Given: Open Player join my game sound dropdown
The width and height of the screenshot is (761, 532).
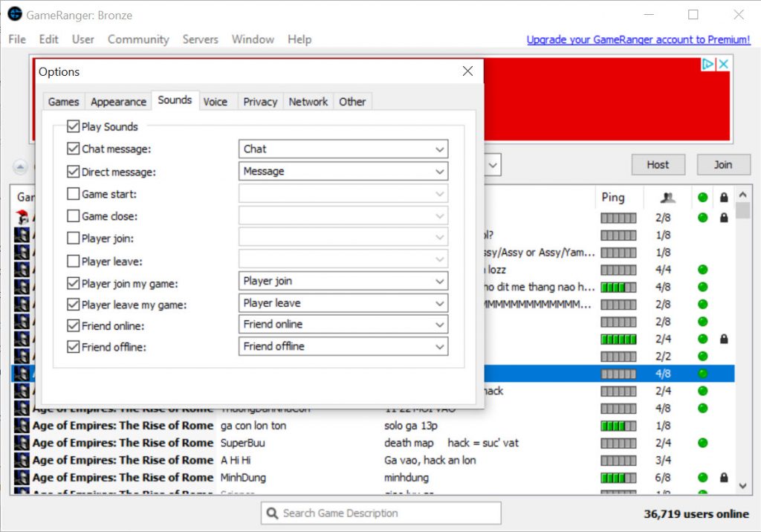Looking at the screenshot, I should [343, 281].
